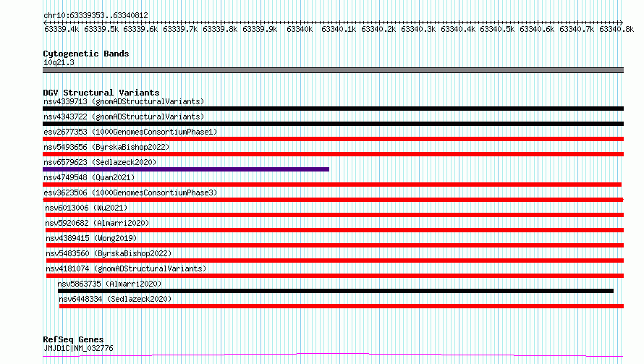The image size is (644, 364).
Task: Click the 63340.8k ruler tick label
Action: point(617,29)
